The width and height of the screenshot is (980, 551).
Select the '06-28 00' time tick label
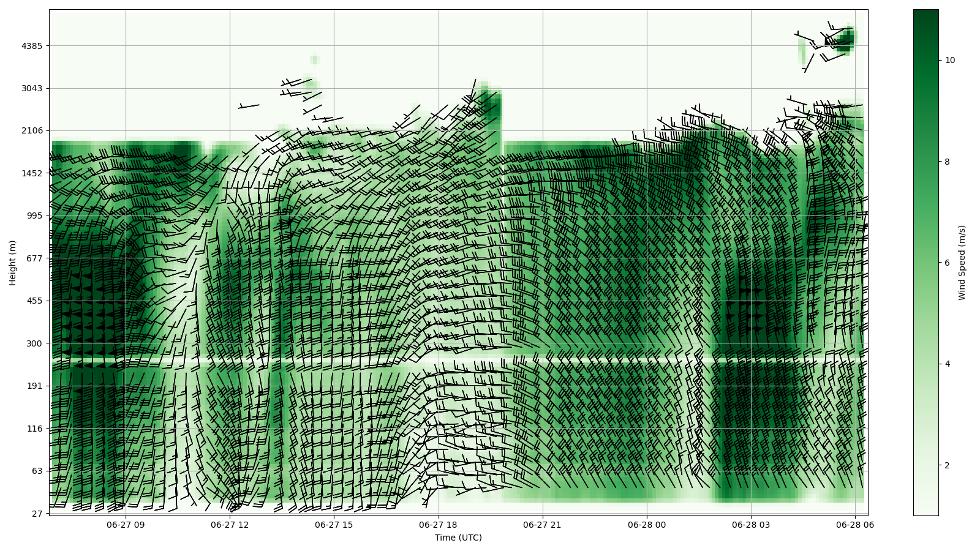click(x=647, y=525)
